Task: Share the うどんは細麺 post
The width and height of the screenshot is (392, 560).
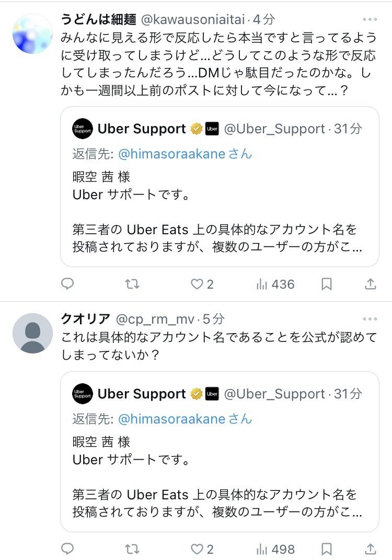Action: tap(370, 284)
